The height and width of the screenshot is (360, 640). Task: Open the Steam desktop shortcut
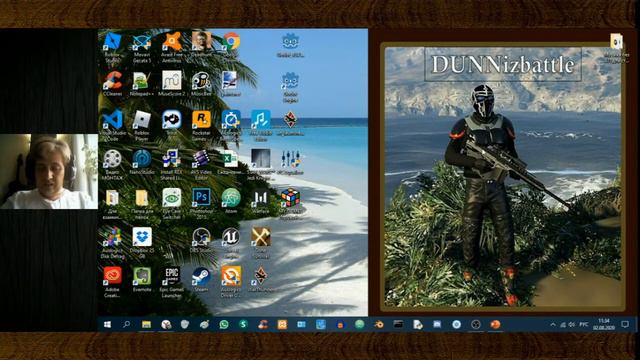201,279
